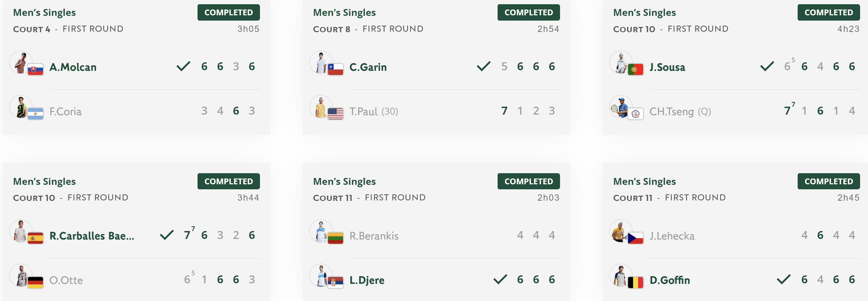Click J.Lehecka's Czech flag icon
Screen dimensions: 868x301
635,238
